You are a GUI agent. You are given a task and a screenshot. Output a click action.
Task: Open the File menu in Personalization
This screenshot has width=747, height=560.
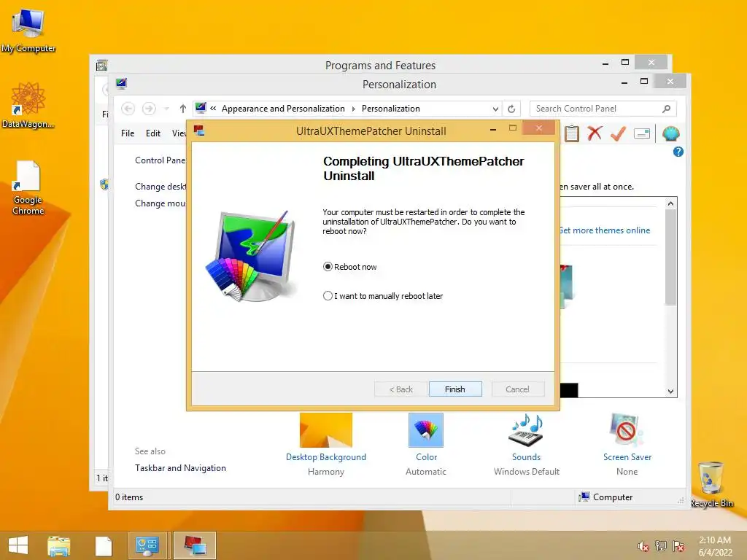click(128, 133)
